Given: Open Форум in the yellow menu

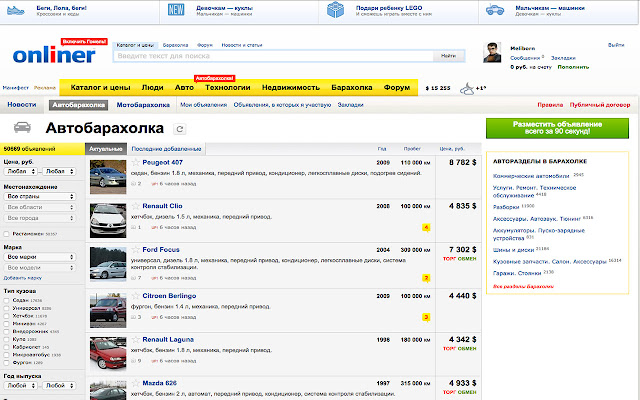Looking at the screenshot, I should [x=397, y=87].
